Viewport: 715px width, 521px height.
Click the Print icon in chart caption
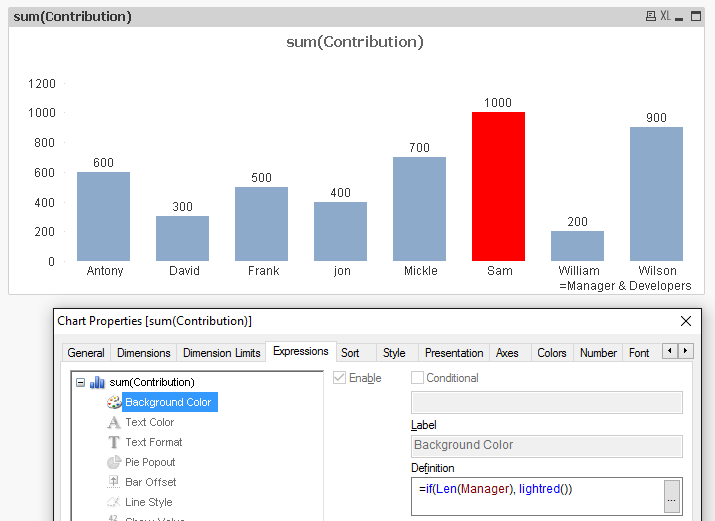651,17
